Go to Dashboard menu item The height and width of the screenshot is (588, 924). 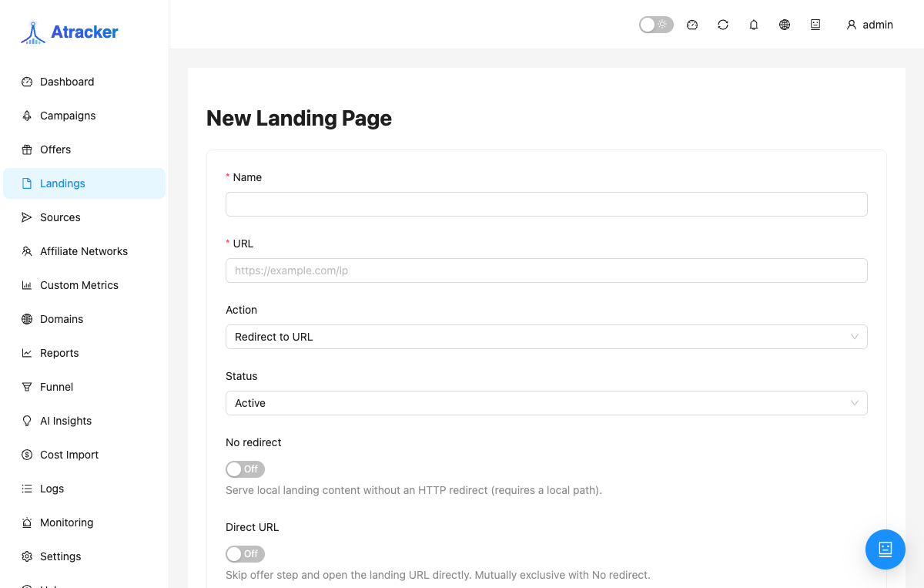[x=85, y=82]
